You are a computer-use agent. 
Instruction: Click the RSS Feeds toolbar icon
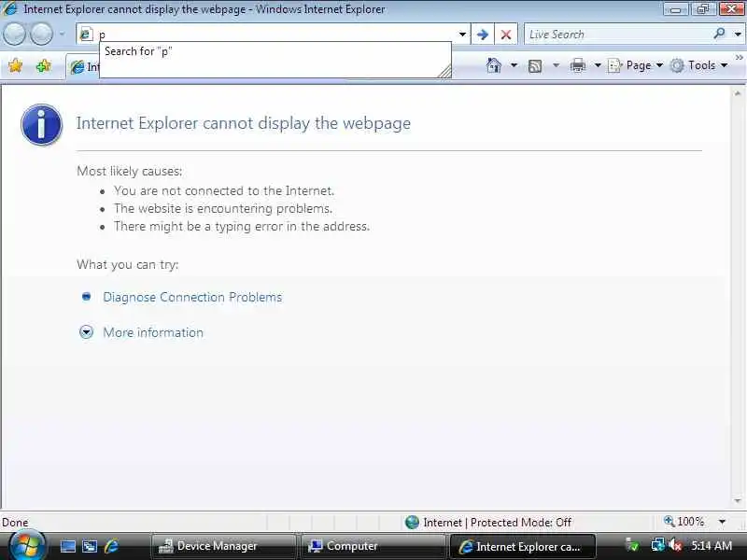pos(535,65)
